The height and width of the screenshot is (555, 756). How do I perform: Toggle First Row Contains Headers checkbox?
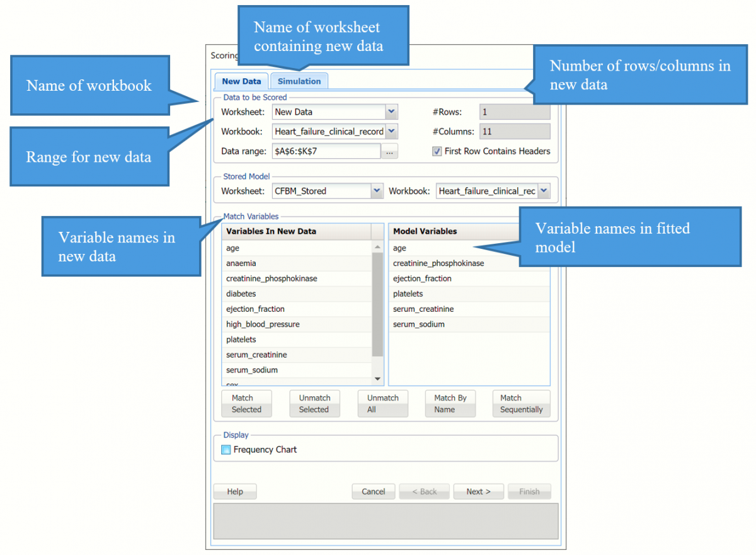coord(437,151)
